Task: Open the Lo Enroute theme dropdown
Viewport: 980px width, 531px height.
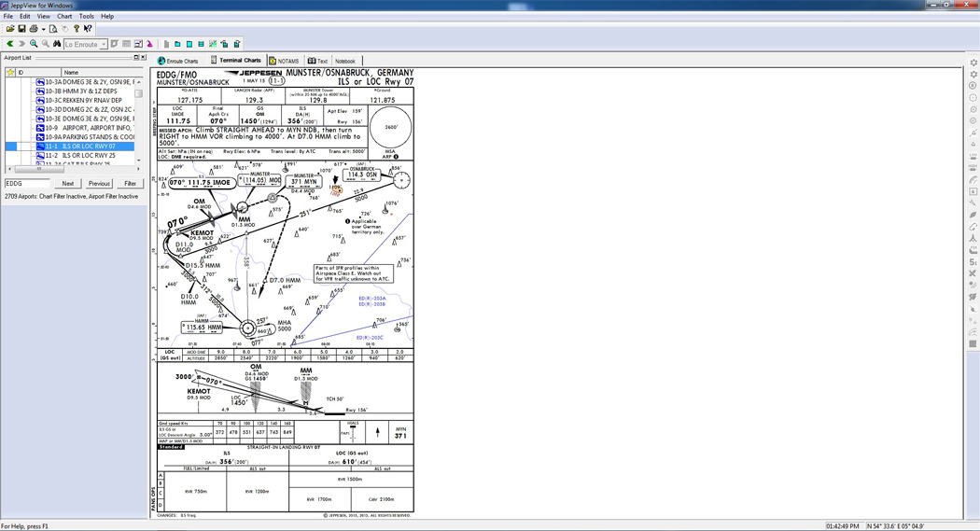Action: pos(104,45)
